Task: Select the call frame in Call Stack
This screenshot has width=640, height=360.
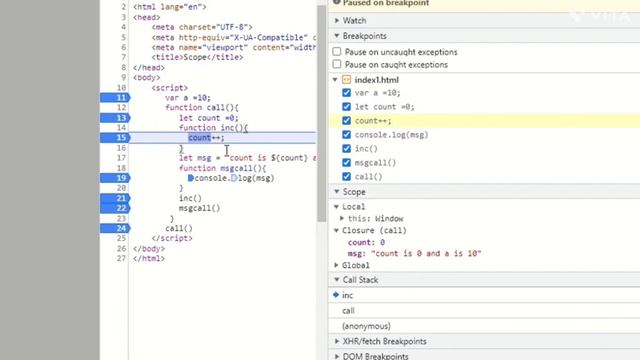Action: click(484, 311)
